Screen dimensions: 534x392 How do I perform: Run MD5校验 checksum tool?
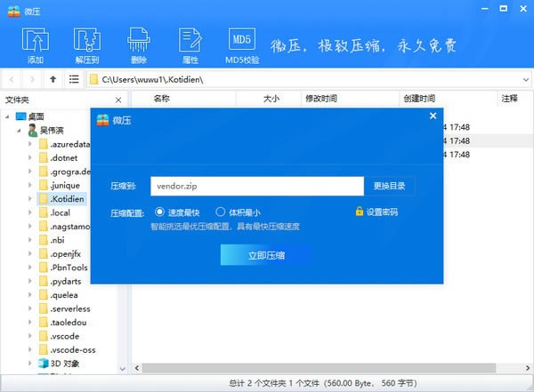pyautogui.click(x=241, y=44)
